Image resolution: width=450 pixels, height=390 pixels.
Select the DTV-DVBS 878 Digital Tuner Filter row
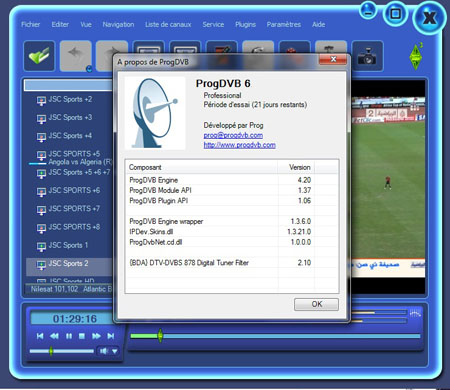pos(232,263)
